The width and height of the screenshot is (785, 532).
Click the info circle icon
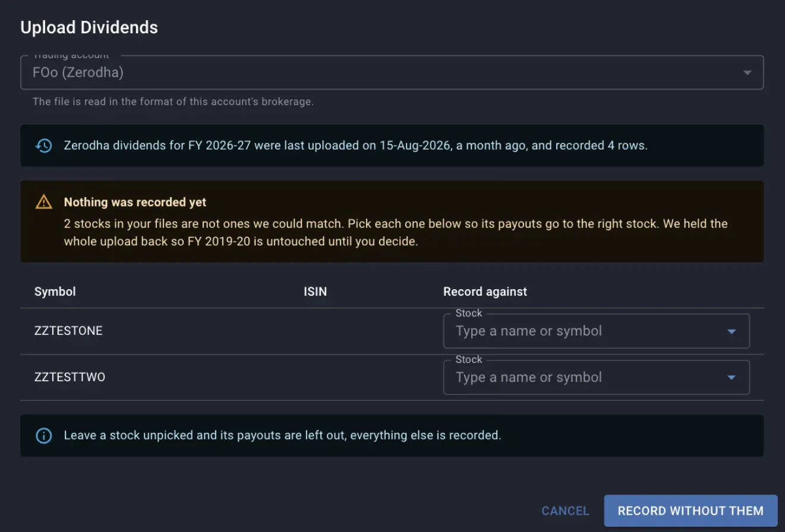[43, 436]
